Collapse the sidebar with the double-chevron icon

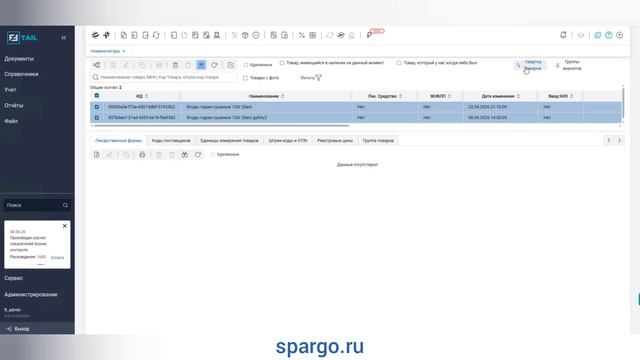pyautogui.click(x=64, y=38)
